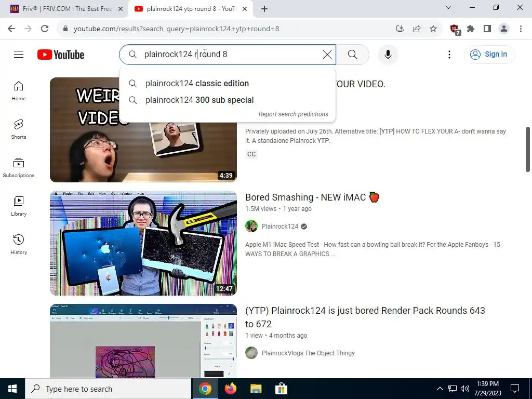Show hidden system tray icons
This screenshot has width=532, height=399.
pyautogui.click(x=440, y=389)
